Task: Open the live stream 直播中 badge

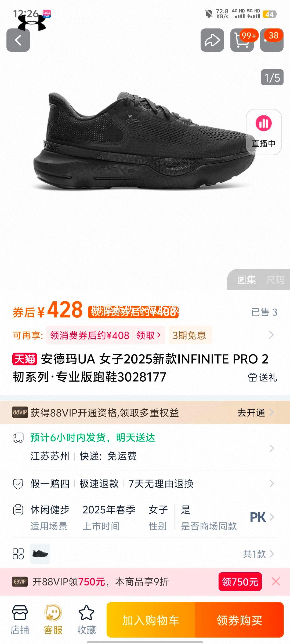Action: (264, 132)
